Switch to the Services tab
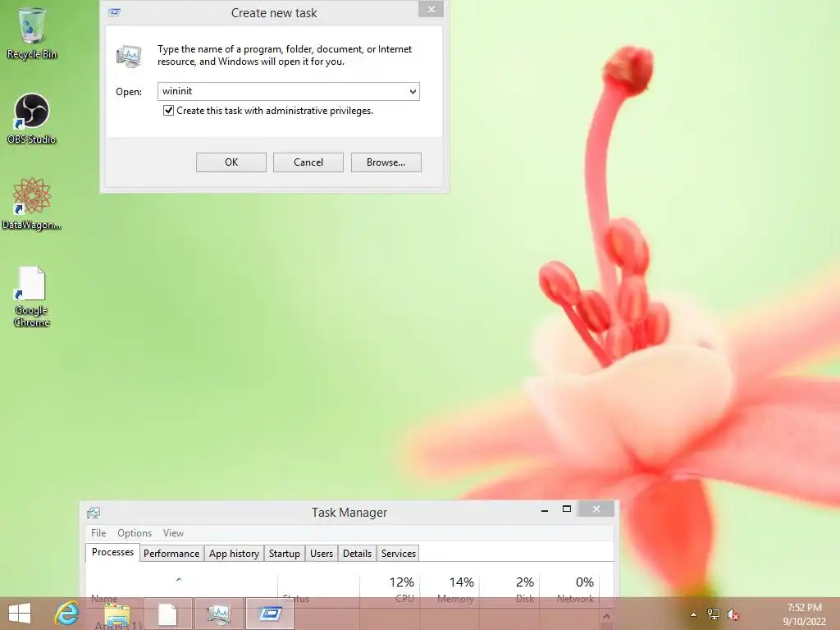Viewport: 840px width, 630px height. 399,554
